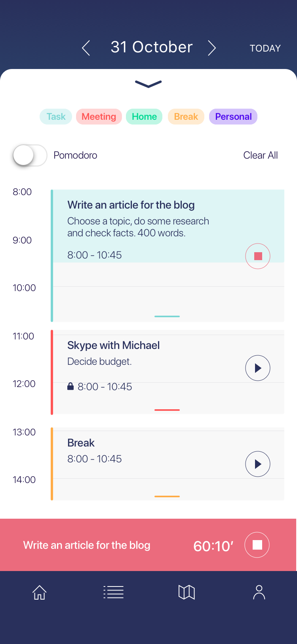Click Clear All
The height and width of the screenshot is (644, 297).
(x=260, y=155)
